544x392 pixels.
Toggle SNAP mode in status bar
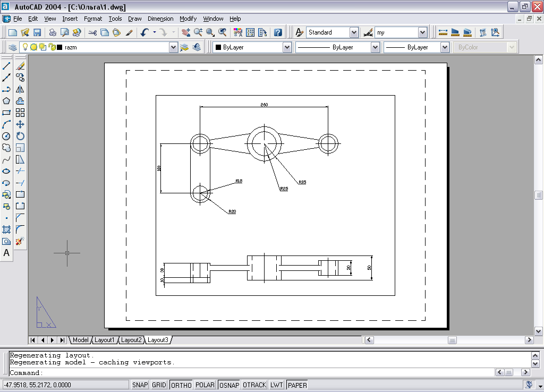pos(140,385)
